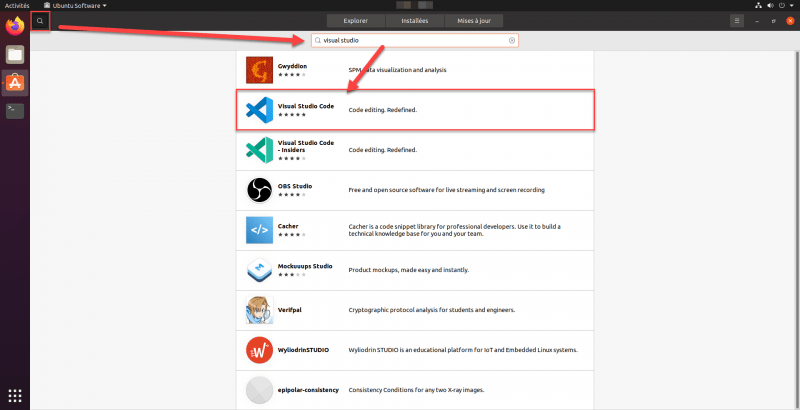Click SPM data visualization description
Viewport: 800px width, 410px height.
(x=397, y=70)
